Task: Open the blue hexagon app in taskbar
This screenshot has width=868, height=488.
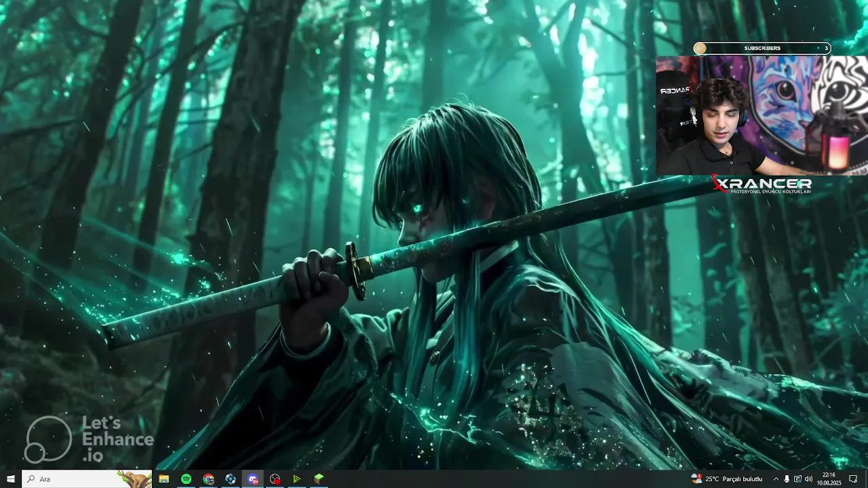Action: (231, 479)
